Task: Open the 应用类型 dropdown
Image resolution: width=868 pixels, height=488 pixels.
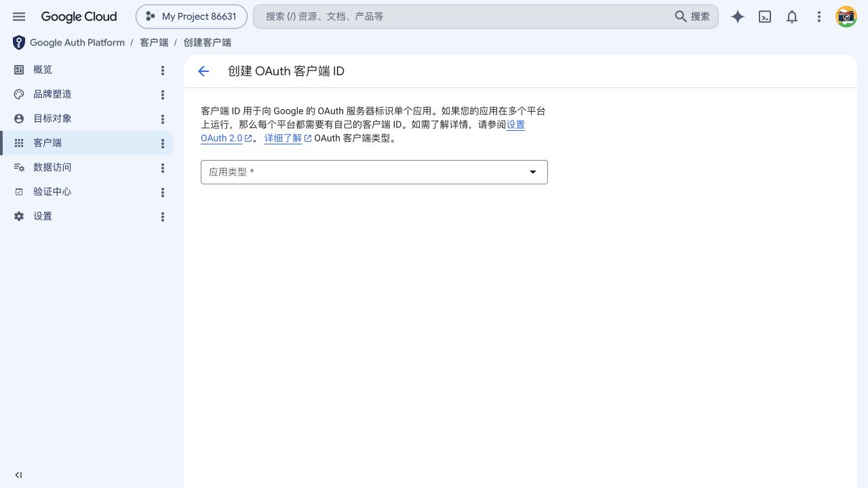Action: [x=374, y=172]
